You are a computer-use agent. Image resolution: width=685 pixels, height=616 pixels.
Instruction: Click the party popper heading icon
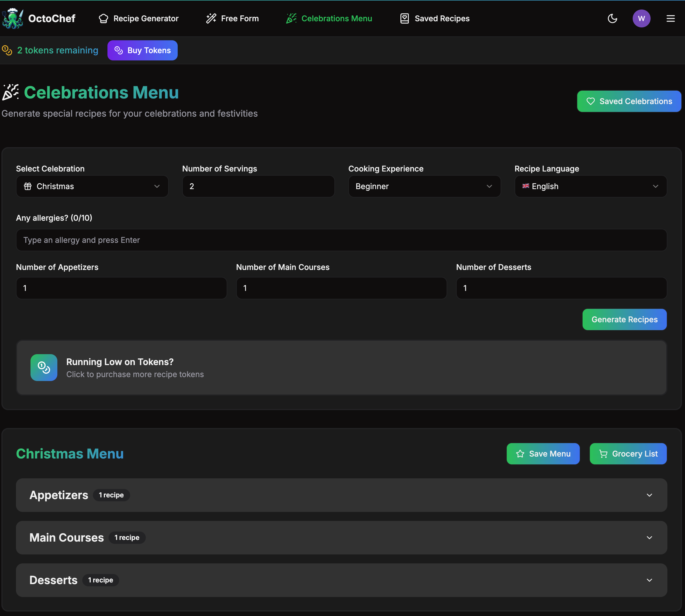(11, 92)
